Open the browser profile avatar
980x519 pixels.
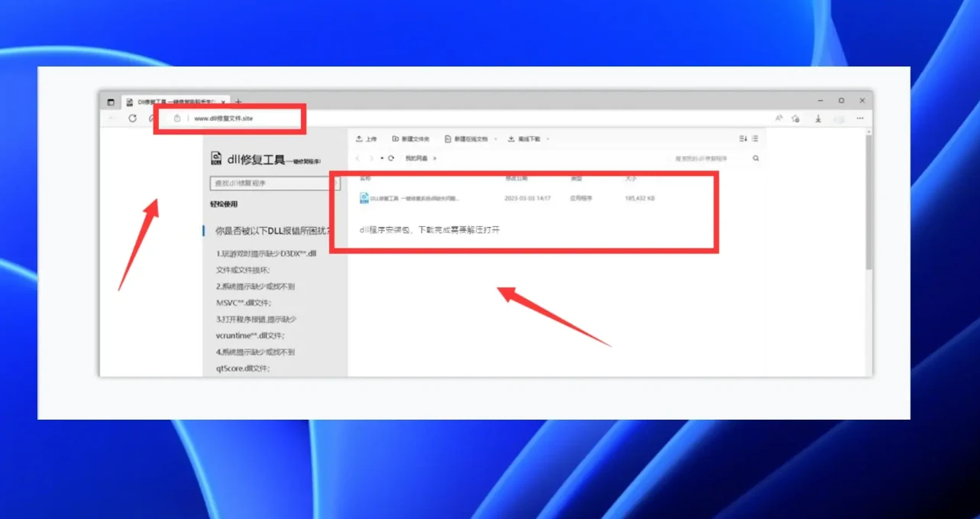pyautogui.click(x=839, y=118)
